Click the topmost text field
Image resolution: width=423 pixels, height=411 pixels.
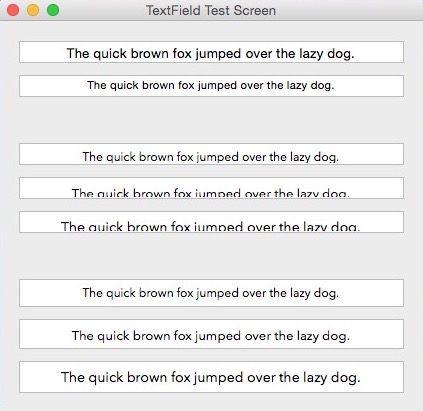211,52
